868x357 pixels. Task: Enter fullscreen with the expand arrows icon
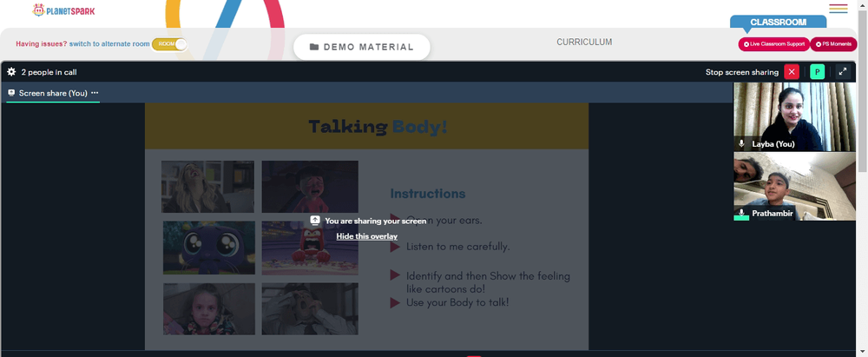(x=843, y=72)
